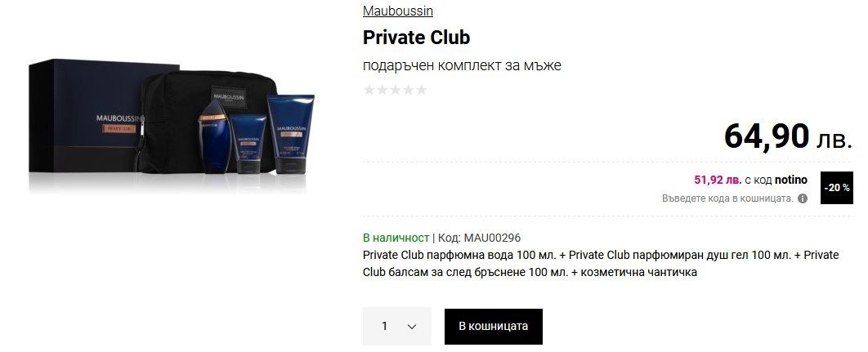Click the info icon beside the basket code hint

click(x=802, y=198)
